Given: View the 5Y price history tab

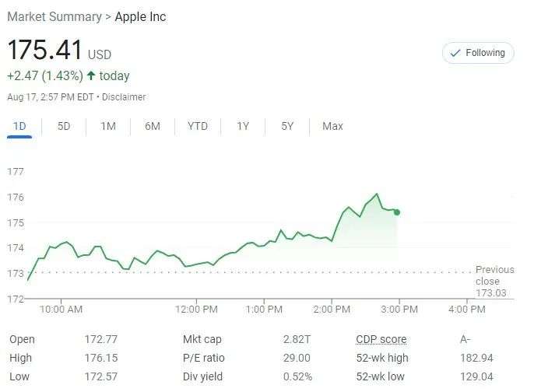Looking at the screenshot, I should click(288, 126).
